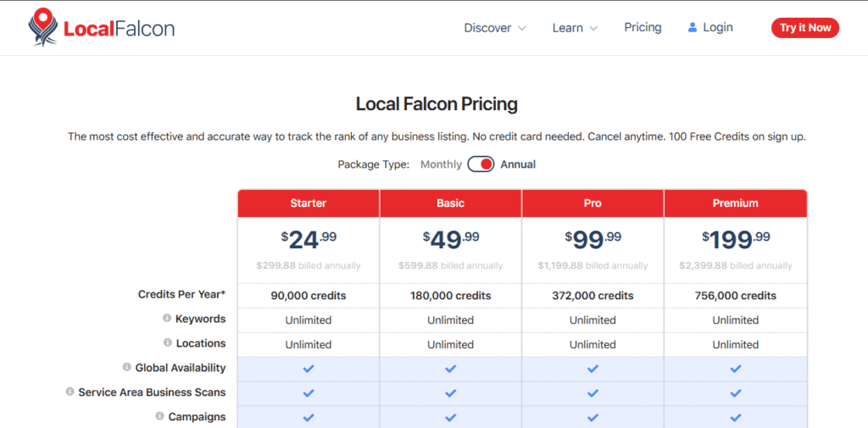Viewport: 868px width, 428px height.
Task: Click the 'Credits Per Year*' row label
Action: (181, 295)
